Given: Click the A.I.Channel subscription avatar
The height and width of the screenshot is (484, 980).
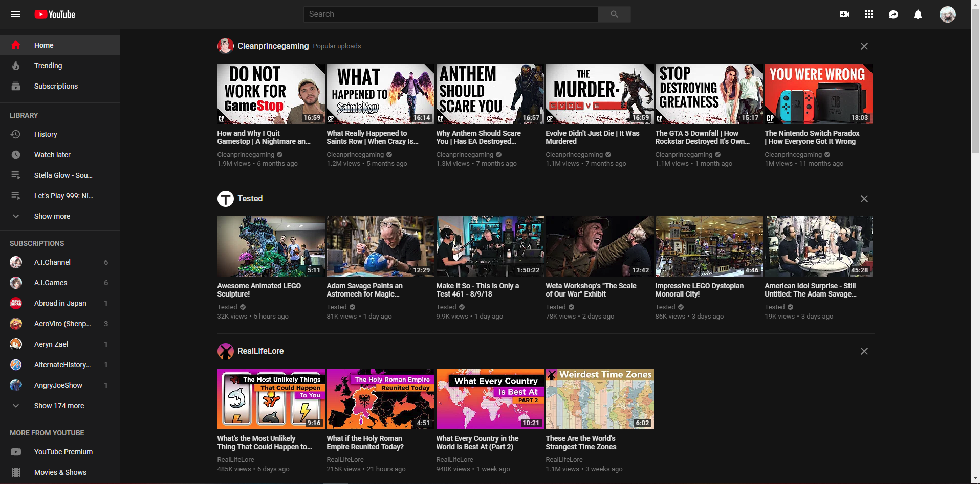Looking at the screenshot, I should 16,262.
